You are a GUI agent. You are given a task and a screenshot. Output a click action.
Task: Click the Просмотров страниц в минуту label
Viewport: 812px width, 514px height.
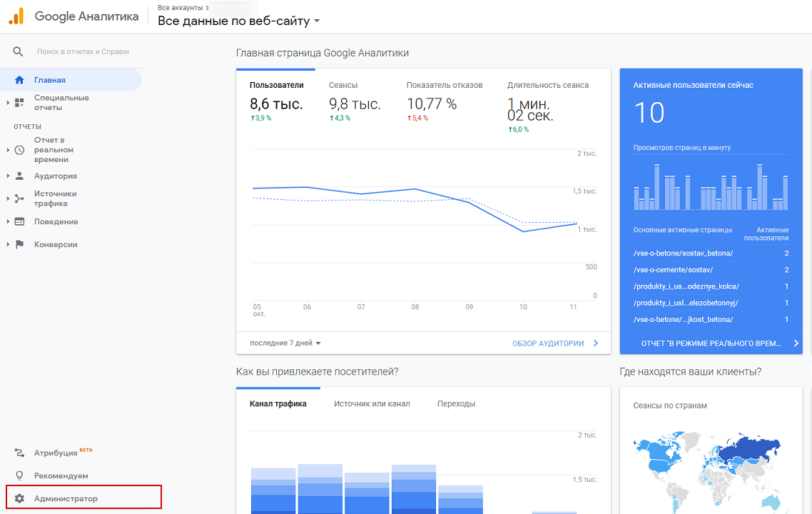(x=682, y=148)
